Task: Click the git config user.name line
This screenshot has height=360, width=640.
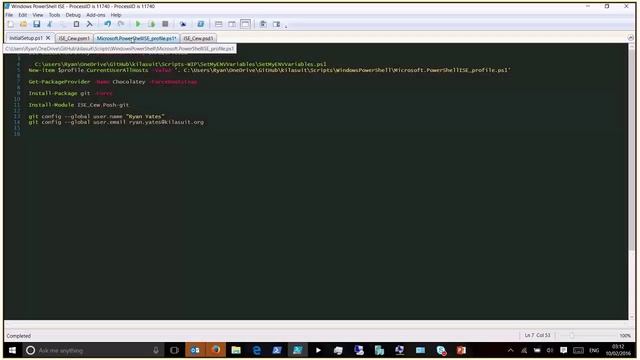Action: click(x=96, y=116)
